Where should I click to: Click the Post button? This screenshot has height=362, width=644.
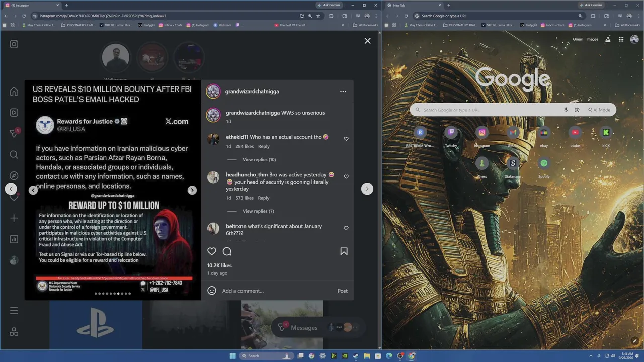click(343, 291)
